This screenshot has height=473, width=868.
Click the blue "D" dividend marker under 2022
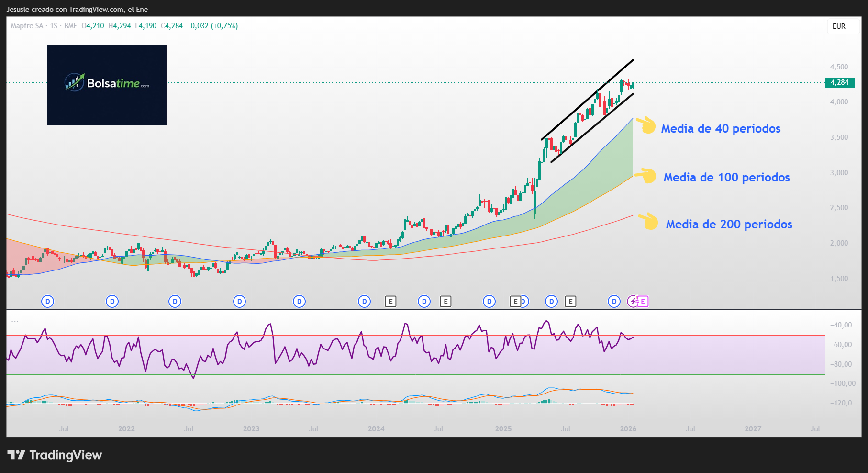(x=112, y=302)
